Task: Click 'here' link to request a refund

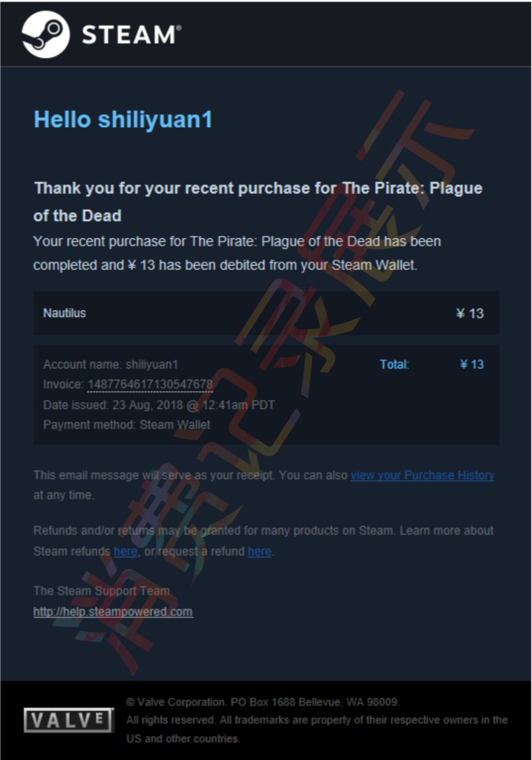Action: pyautogui.click(x=260, y=551)
